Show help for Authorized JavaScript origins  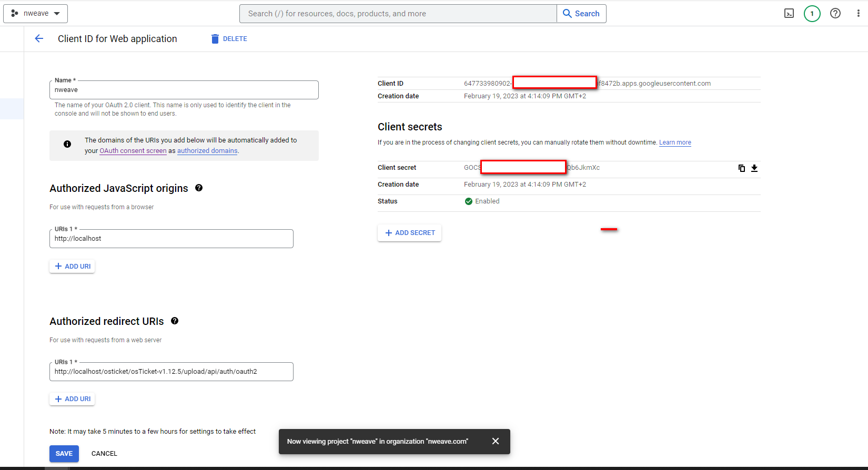(x=199, y=188)
